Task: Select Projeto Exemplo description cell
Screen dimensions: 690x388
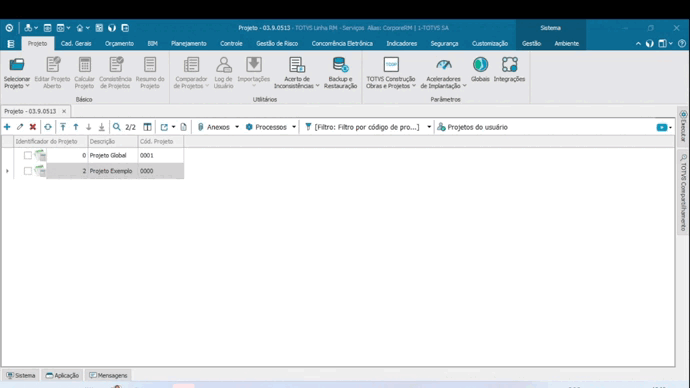Action: coord(113,171)
